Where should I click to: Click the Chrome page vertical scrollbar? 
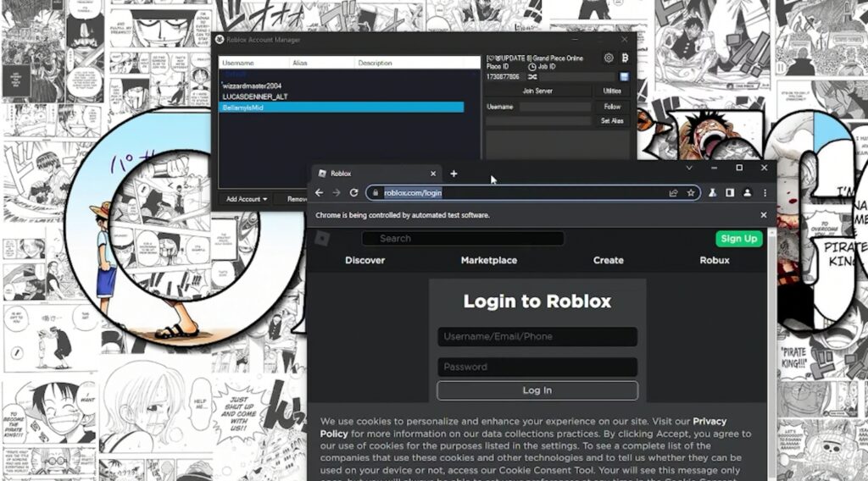(x=771, y=354)
